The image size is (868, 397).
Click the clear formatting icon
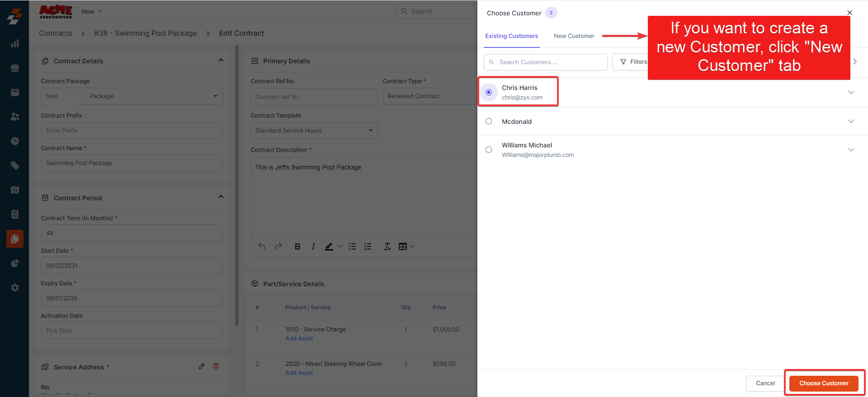[x=387, y=246]
